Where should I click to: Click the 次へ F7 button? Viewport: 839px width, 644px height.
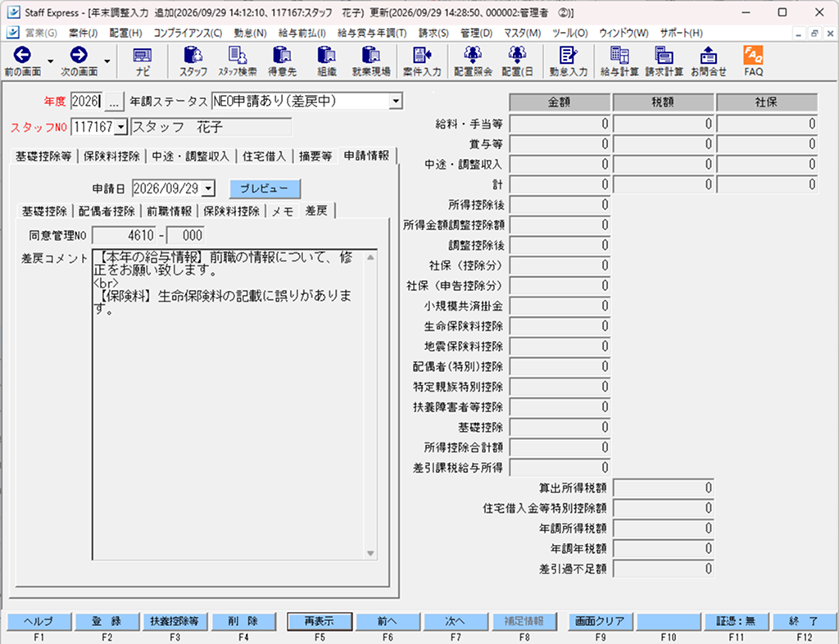pyautogui.click(x=456, y=622)
